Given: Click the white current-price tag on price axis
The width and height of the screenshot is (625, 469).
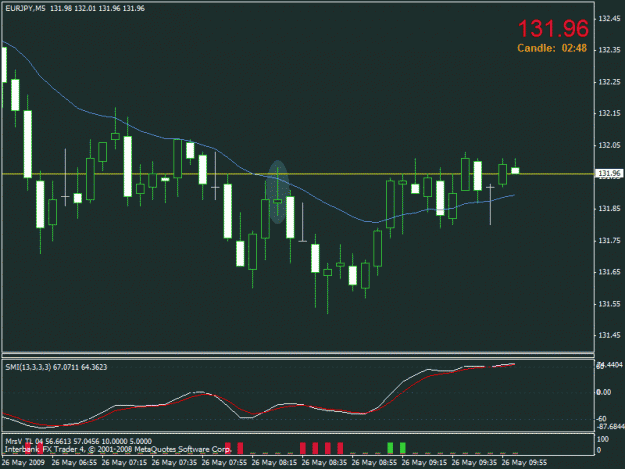Looking at the screenshot, I should point(608,173).
